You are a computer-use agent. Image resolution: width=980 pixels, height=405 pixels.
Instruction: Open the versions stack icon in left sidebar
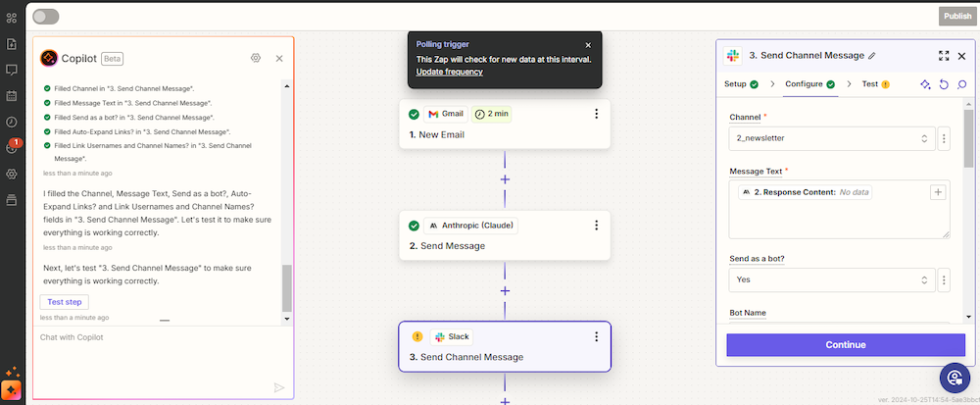coord(11,200)
